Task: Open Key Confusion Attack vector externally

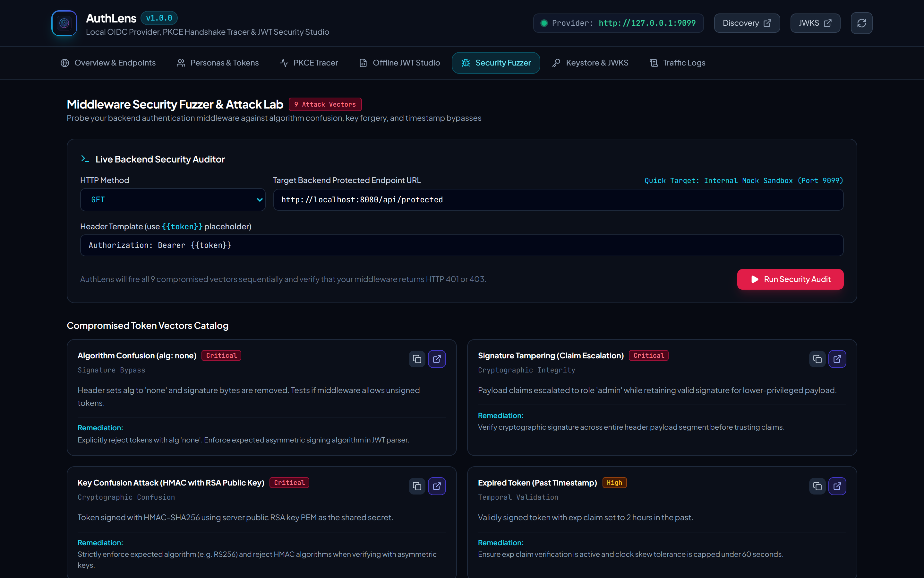Action: click(x=437, y=486)
